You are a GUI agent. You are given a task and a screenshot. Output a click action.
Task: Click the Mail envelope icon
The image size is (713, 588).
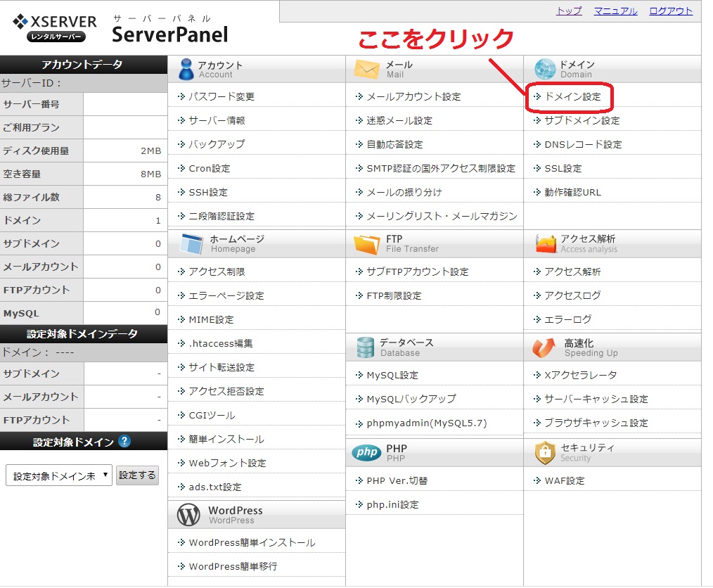click(366, 70)
